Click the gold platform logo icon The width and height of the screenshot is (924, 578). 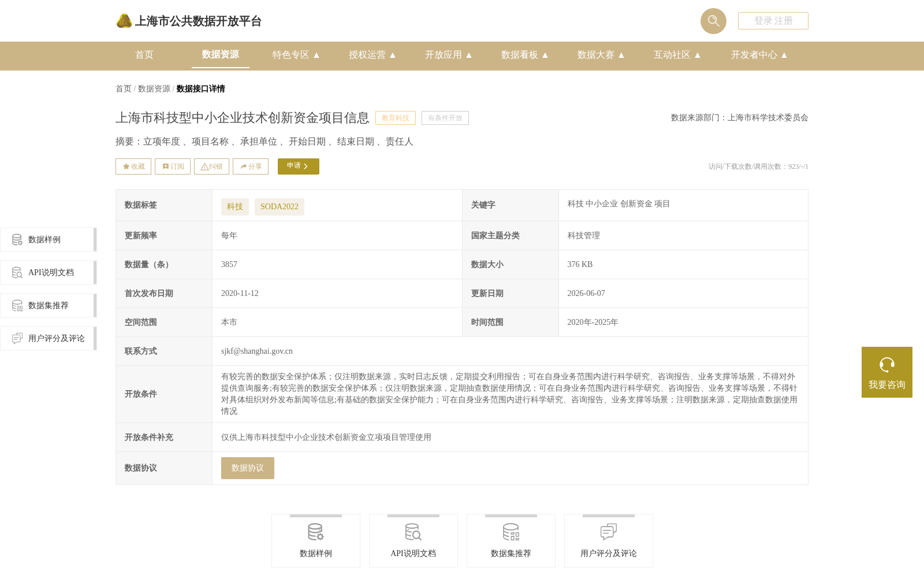coord(124,21)
